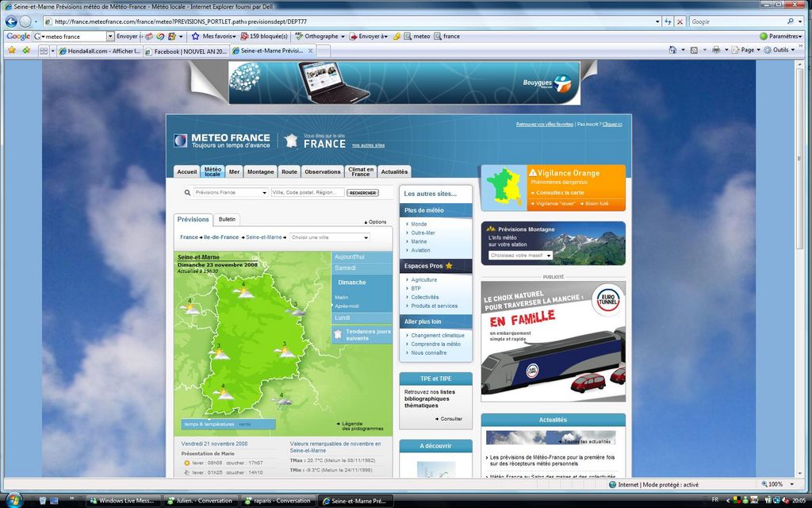
Task: Open 'Choisissez votre massif' dropdown
Action: [520, 256]
